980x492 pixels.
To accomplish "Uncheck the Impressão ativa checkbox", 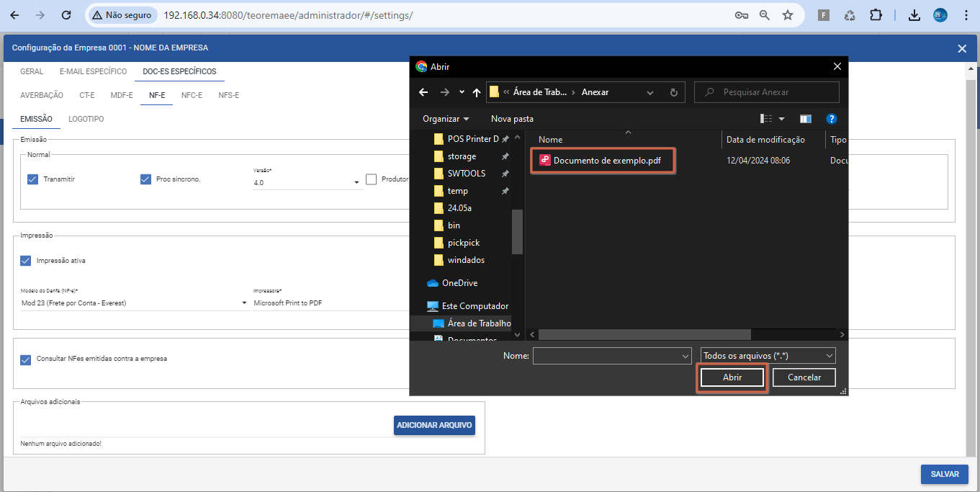I will (x=26, y=261).
